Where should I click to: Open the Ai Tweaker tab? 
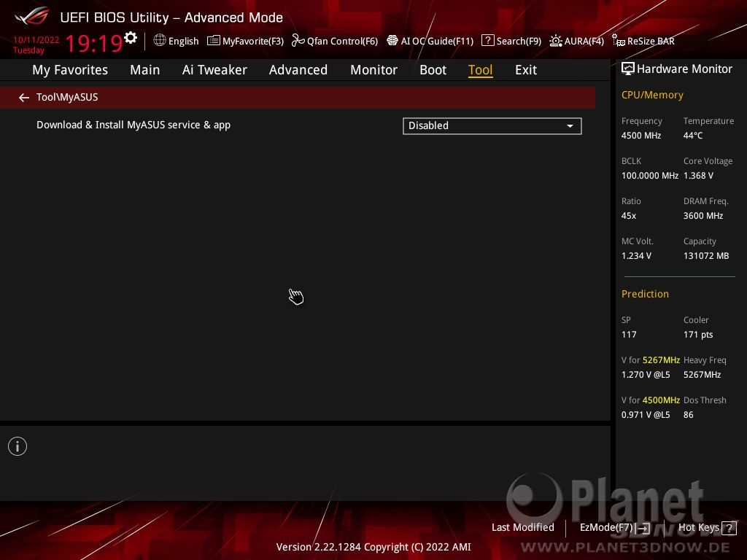tap(214, 69)
